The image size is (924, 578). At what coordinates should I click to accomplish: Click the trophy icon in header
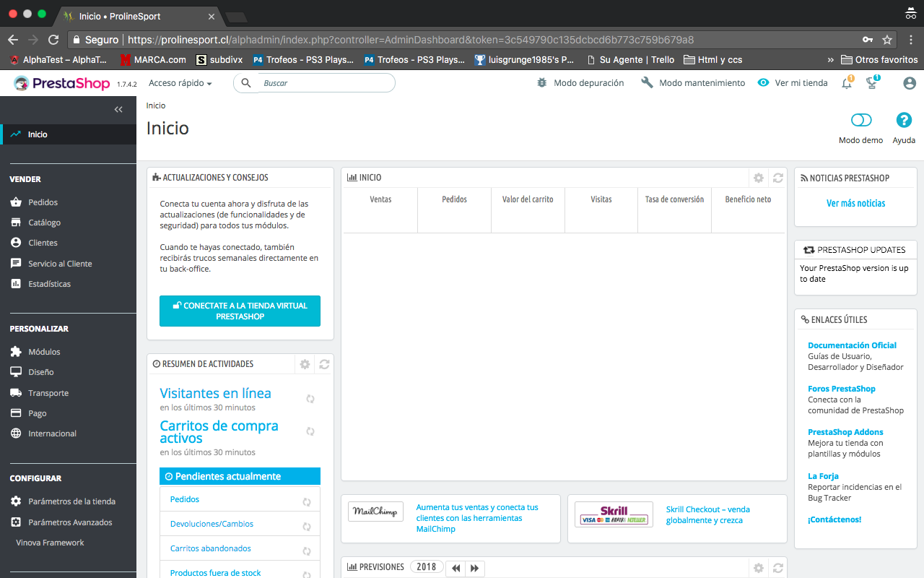[x=872, y=83]
